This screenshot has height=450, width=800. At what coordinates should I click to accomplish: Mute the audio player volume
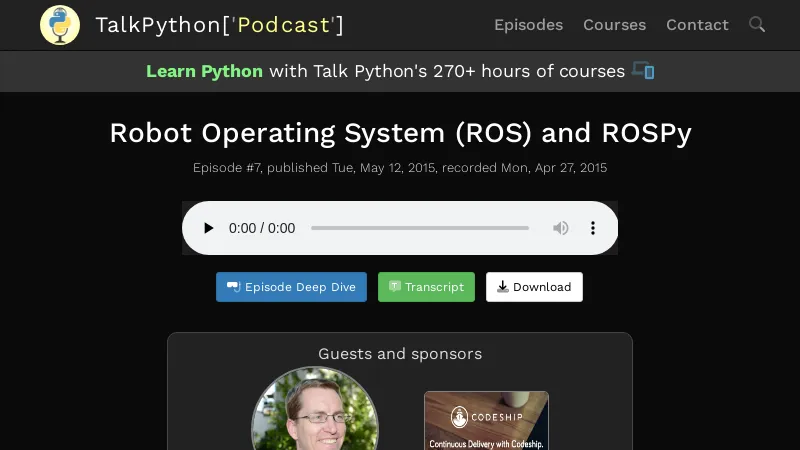click(561, 228)
